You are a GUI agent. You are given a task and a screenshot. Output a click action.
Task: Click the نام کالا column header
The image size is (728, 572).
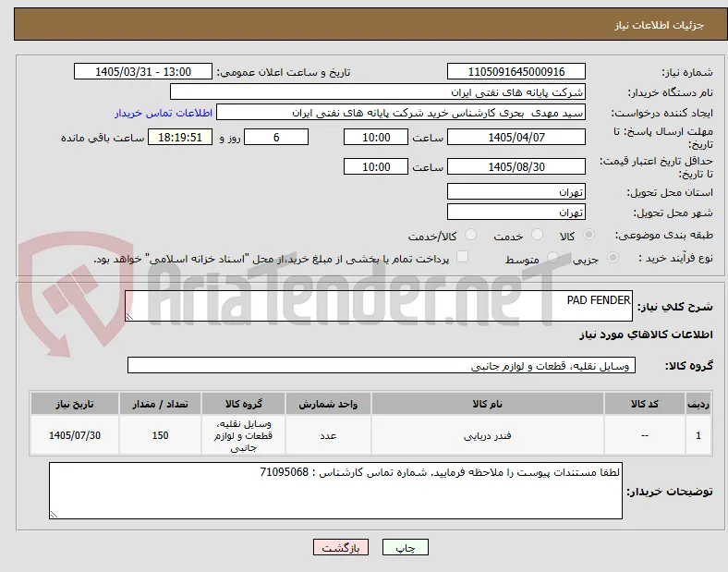488,404
